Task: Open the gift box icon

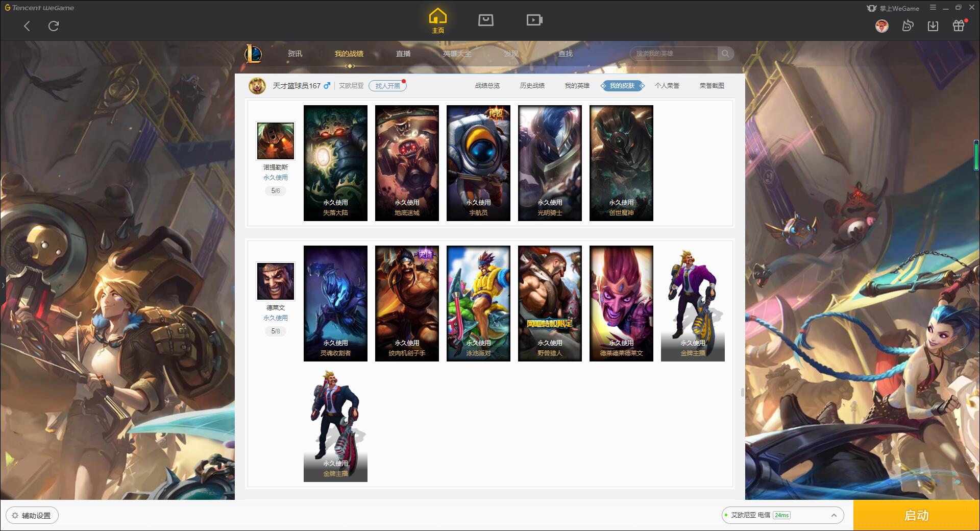Action: (959, 26)
